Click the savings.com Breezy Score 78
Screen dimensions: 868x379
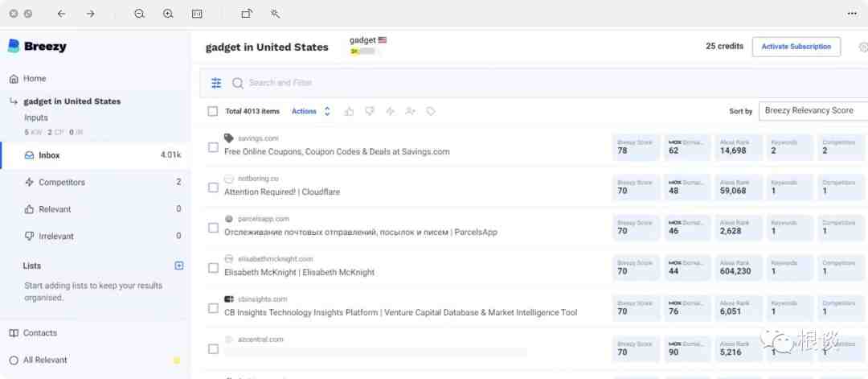(636, 146)
